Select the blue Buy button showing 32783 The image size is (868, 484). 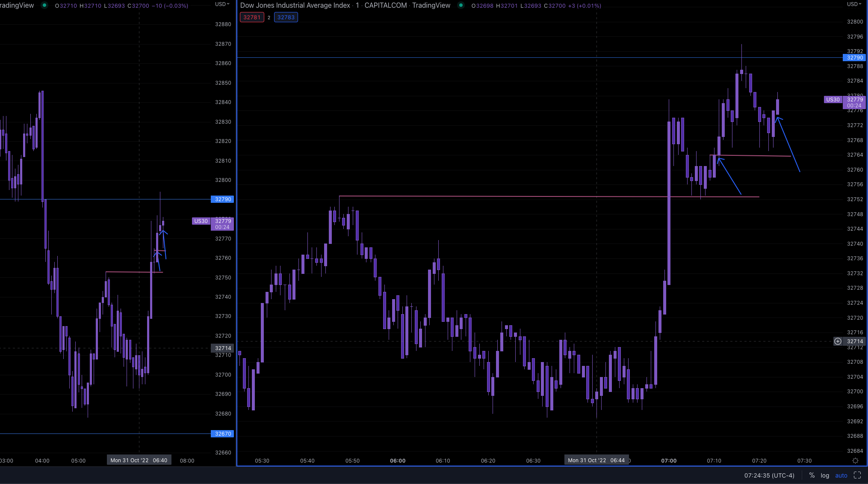click(x=286, y=17)
